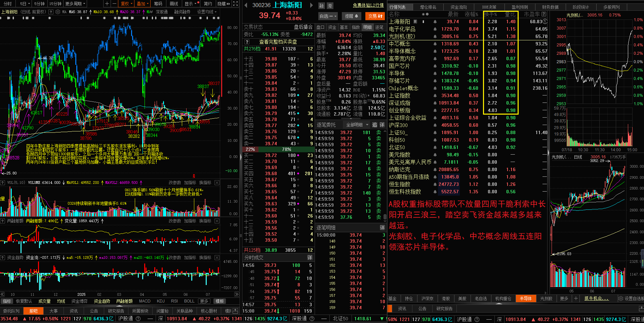The height and width of the screenshot is (323, 644).
Task: Switch to the 资金流向 tab
Action: pos(458,7)
